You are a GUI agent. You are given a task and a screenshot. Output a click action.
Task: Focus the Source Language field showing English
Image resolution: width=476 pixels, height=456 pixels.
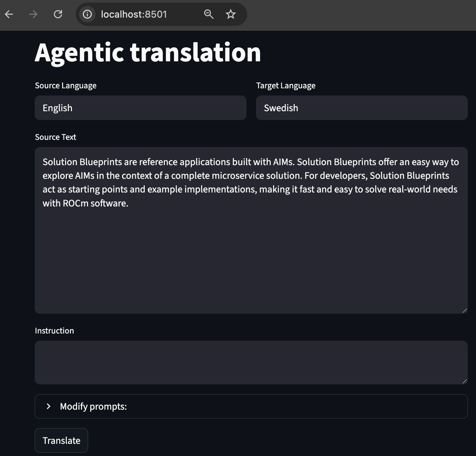[x=140, y=108]
